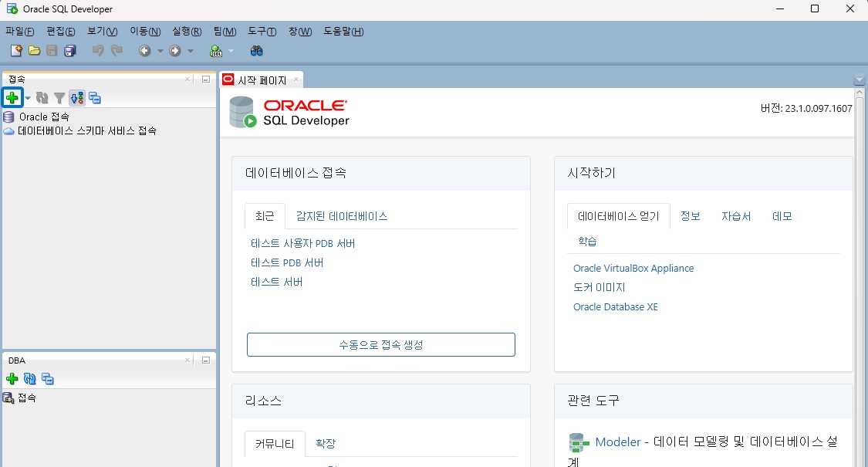Screen dimensions: 868x467
Task: Switch to the 정보 tab
Action: point(691,216)
